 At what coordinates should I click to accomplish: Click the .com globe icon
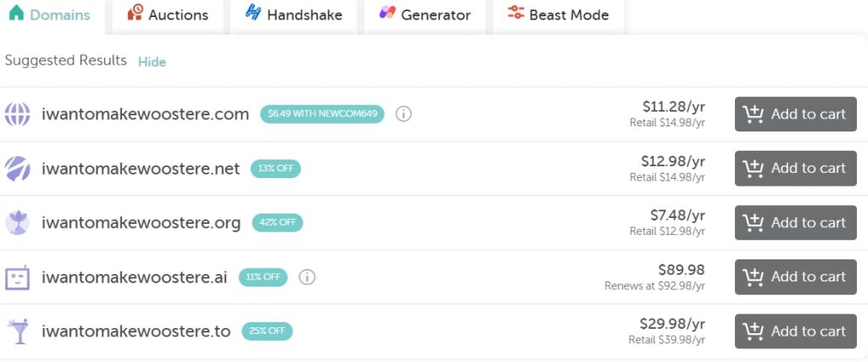pos(17,114)
